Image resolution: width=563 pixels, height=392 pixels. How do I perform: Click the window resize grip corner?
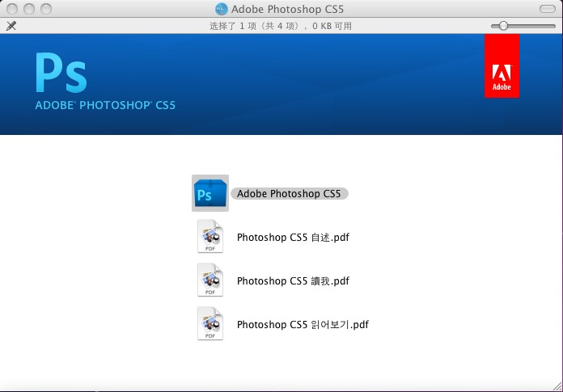click(x=557, y=386)
